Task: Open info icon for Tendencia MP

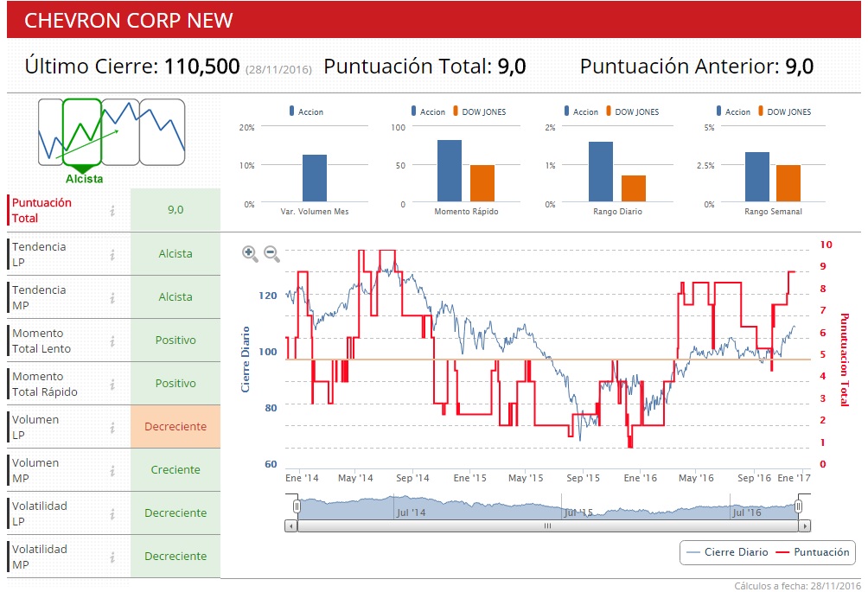Action: pos(112,297)
